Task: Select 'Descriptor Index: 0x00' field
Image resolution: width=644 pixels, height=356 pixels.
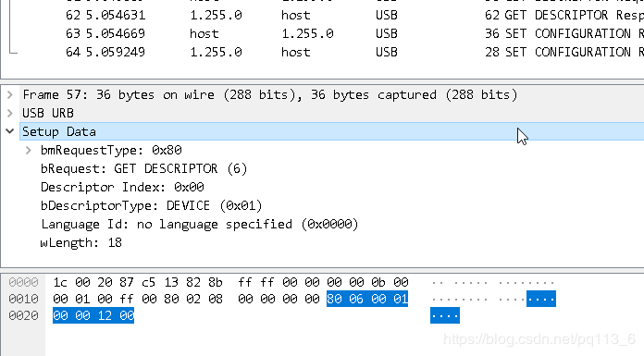Action: [x=122, y=187]
